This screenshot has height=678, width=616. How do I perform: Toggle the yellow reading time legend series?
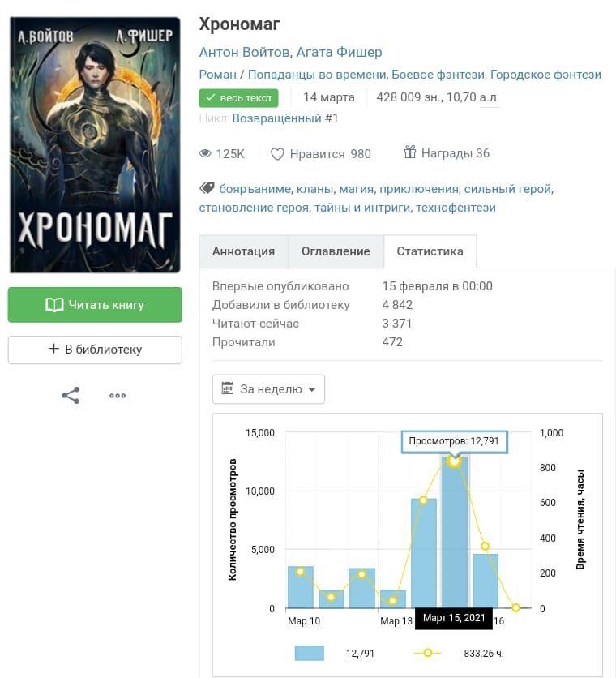427,653
